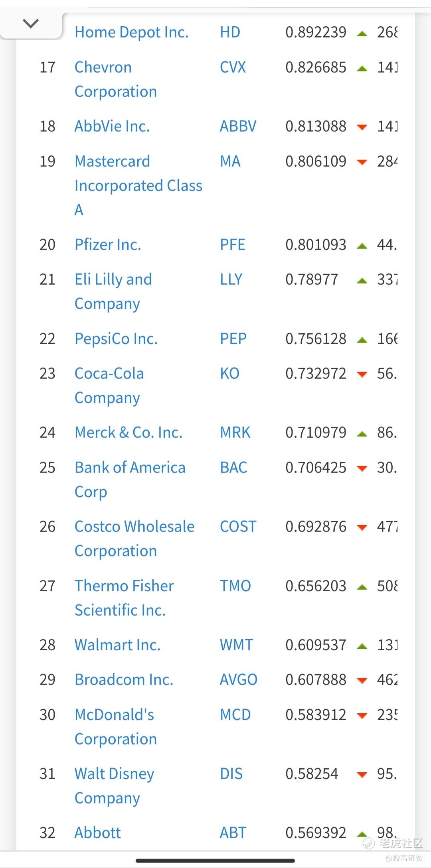This screenshot has width=431, height=868.
Task: Click red down arrow in Walt Disney row
Action: click(x=362, y=775)
